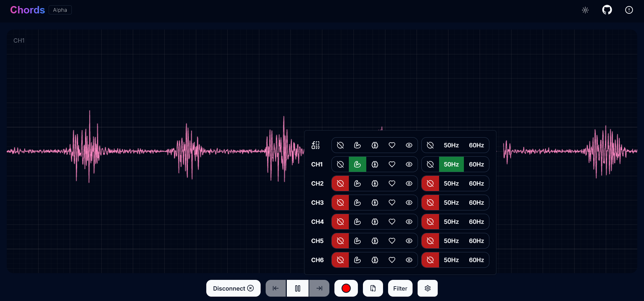This screenshot has width=644, height=301.
Task: Select EOG eye filter for CH2
Action: point(409,184)
